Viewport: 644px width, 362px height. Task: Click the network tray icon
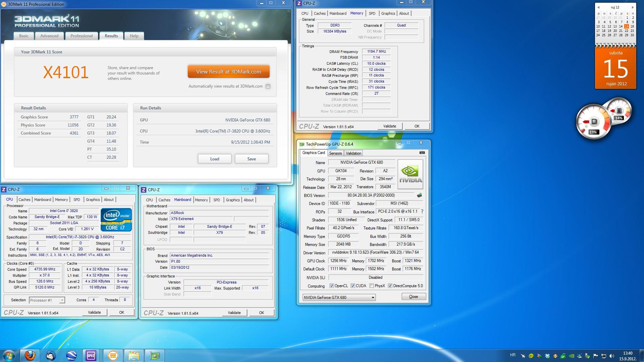coord(603,356)
